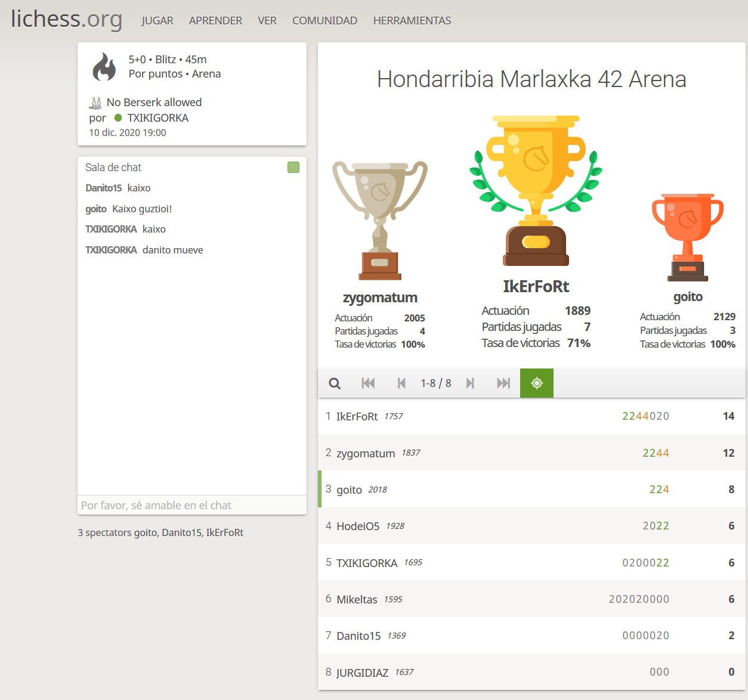Go to previous standings page
This screenshot has width=748, height=700.
click(401, 383)
